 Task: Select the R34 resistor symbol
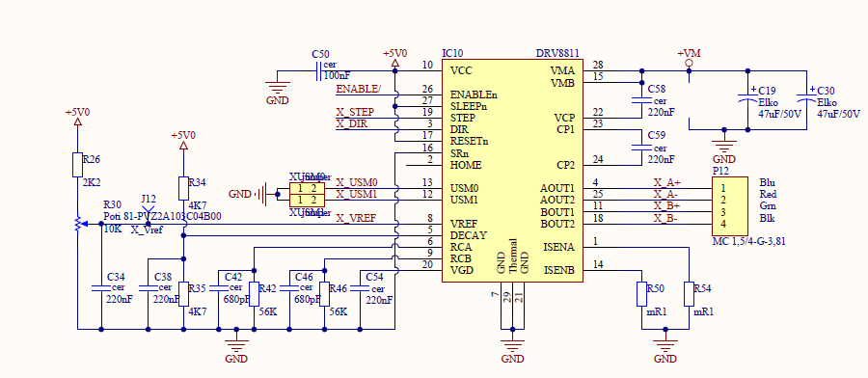184,188
